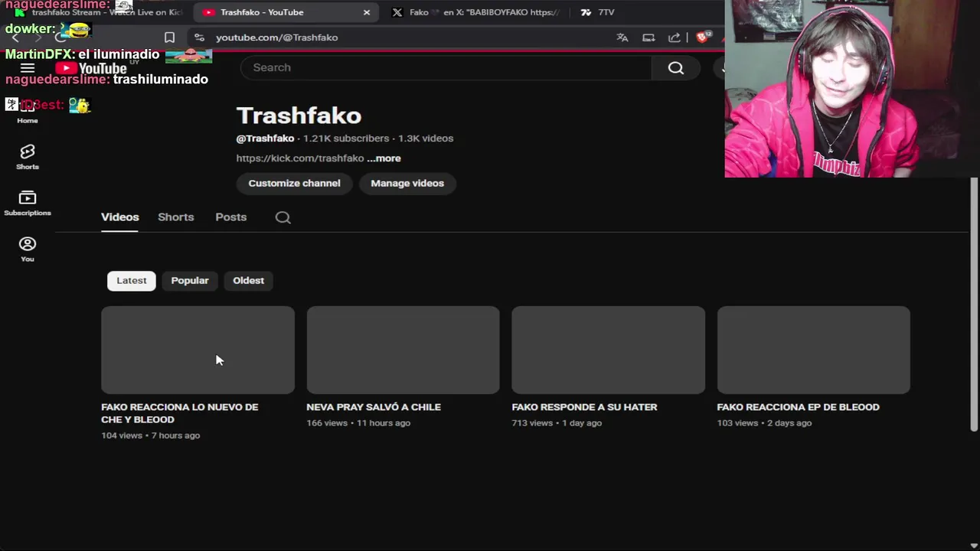Open thumbnail of FAKO REACCIONA LO NUEVO video
This screenshot has height=551, width=980.
(x=198, y=350)
